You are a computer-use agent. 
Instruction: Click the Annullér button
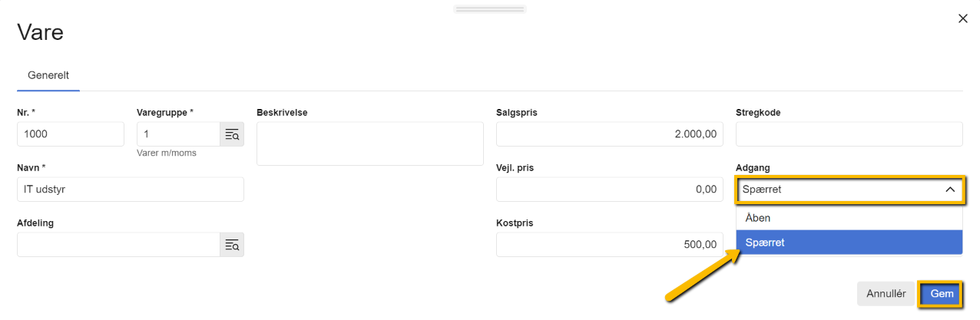tap(886, 293)
